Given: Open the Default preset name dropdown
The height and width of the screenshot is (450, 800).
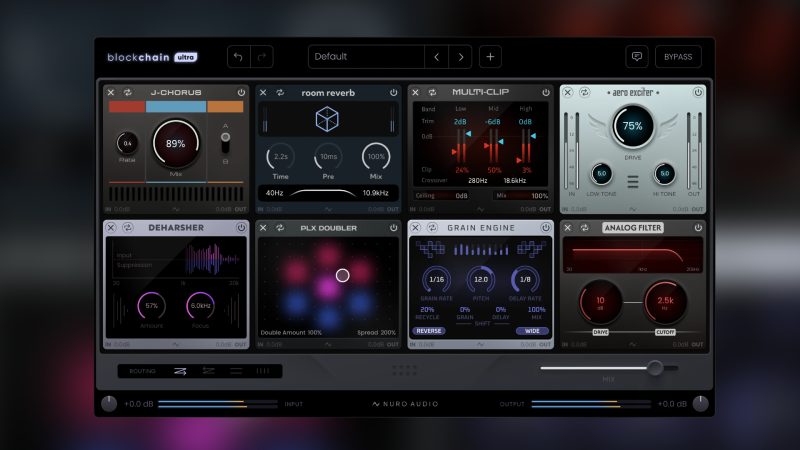Looking at the screenshot, I should [x=366, y=57].
